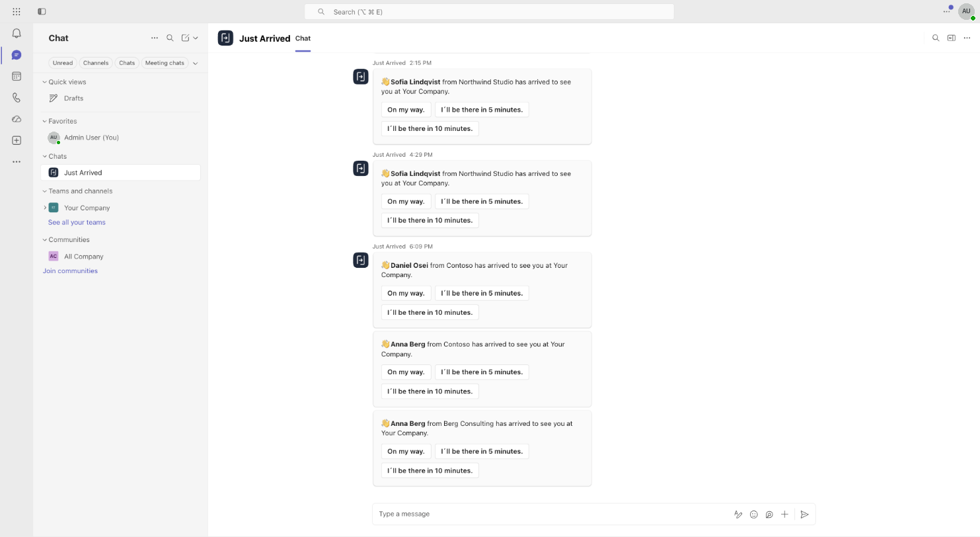This screenshot has height=537, width=980.
Task: Send the message
Action: coord(804,514)
